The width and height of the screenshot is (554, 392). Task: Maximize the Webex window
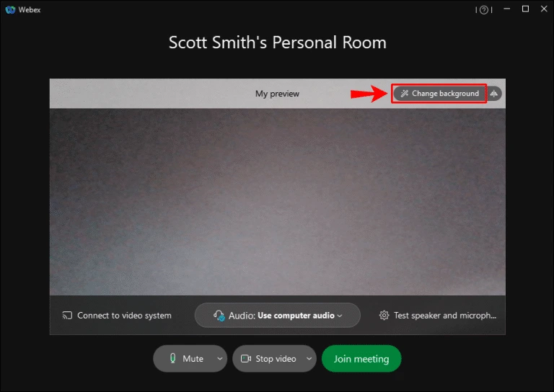pyautogui.click(x=525, y=9)
